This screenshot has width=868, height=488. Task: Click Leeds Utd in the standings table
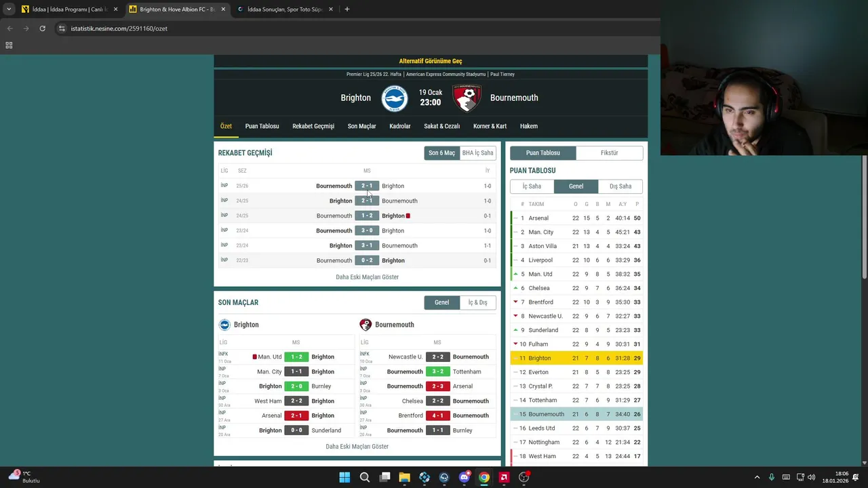[542, 428]
